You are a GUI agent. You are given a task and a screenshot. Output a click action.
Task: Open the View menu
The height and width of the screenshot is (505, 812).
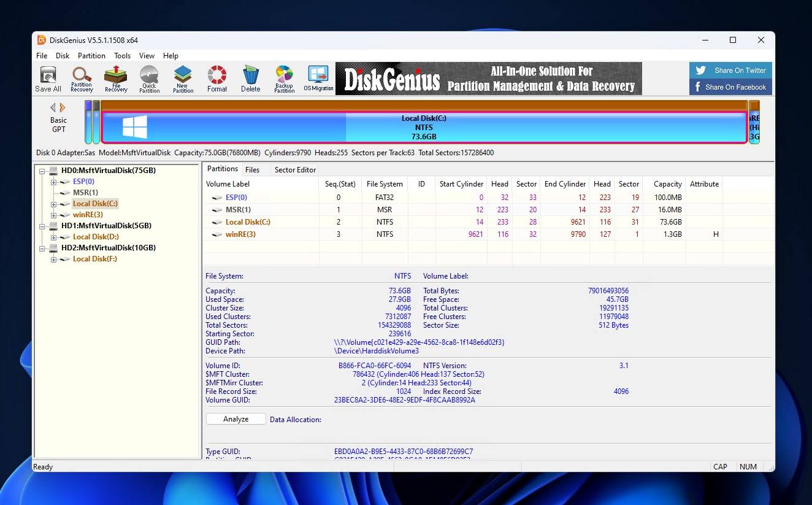click(x=147, y=56)
